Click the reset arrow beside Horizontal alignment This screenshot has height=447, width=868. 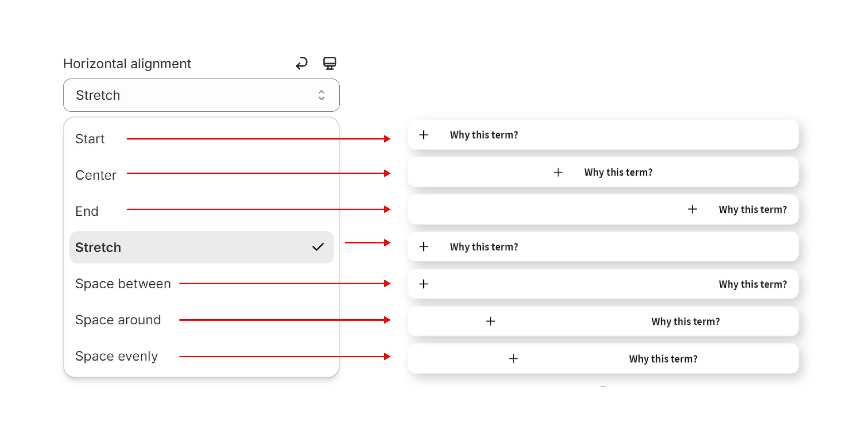[x=302, y=63]
